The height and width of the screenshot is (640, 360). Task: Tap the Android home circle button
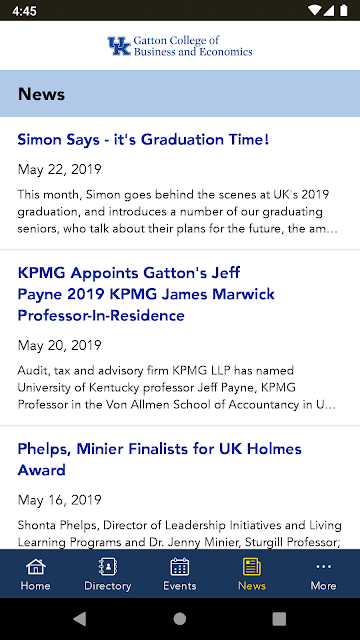[180, 619]
